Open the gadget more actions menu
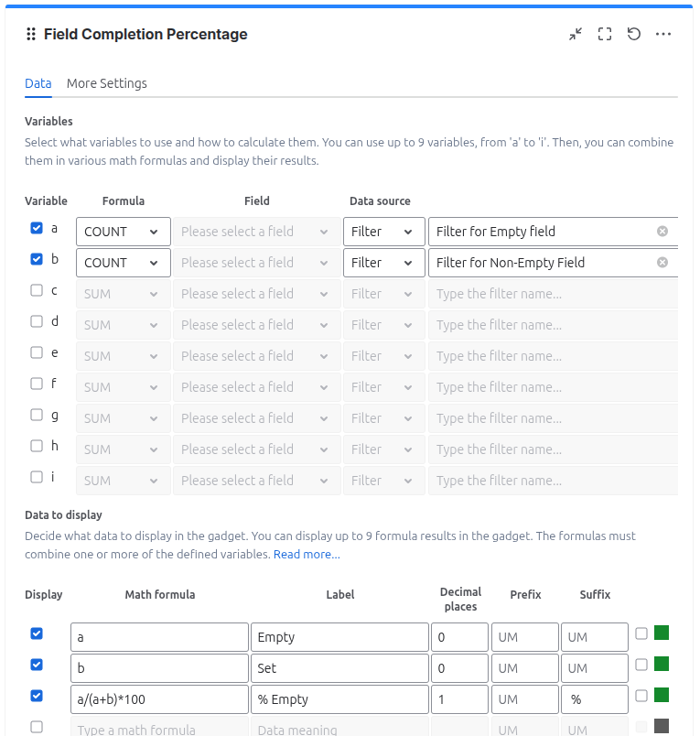The height and width of the screenshot is (736, 700). tap(663, 34)
